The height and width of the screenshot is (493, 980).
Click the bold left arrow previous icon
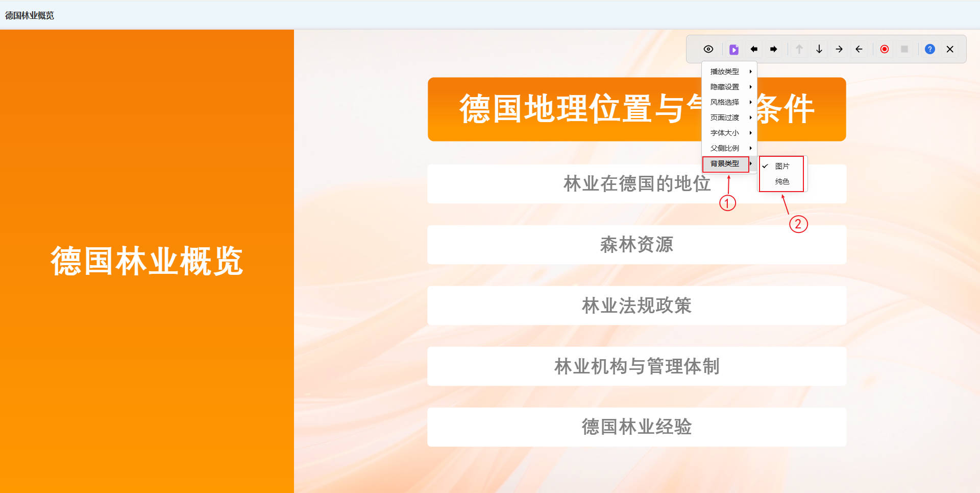(754, 49)
